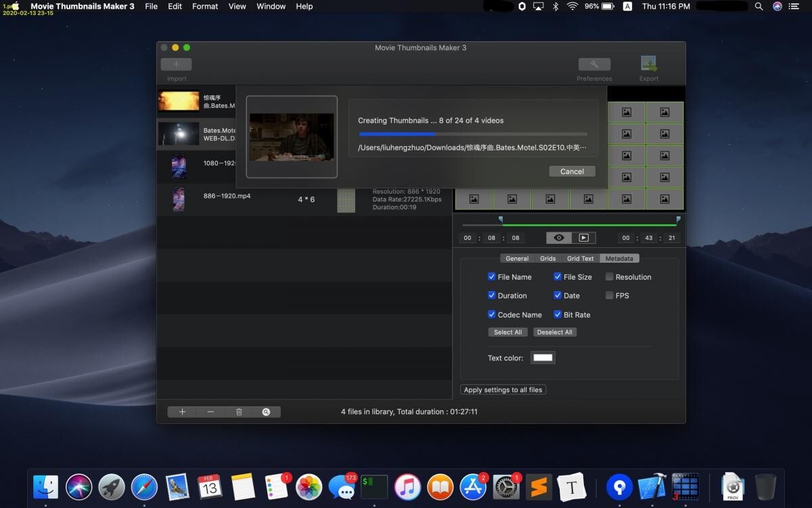This screenshot has height=508, width=812.
Task: Click the Wi-Fi status icon
Action: pyautogui.click(x=572, y=6)
